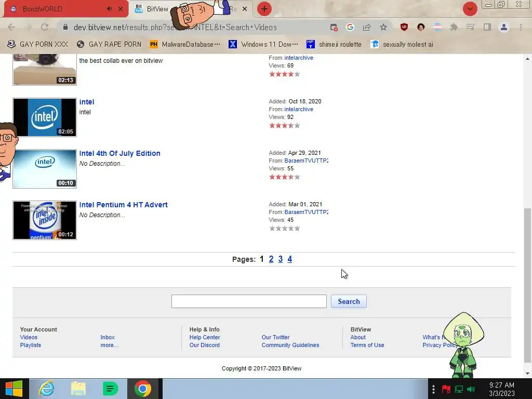Click the Search button
Screen dimensions: 532x399
349,301
